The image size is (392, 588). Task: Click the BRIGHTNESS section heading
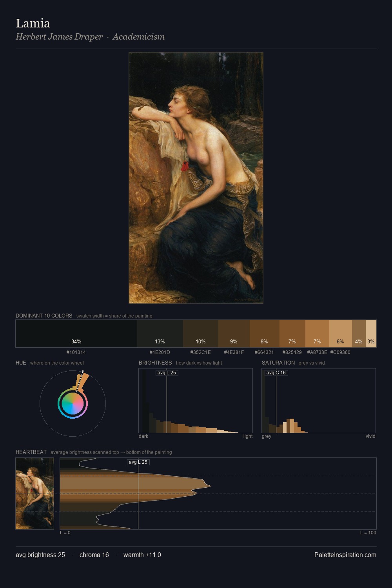coord(155,363)
